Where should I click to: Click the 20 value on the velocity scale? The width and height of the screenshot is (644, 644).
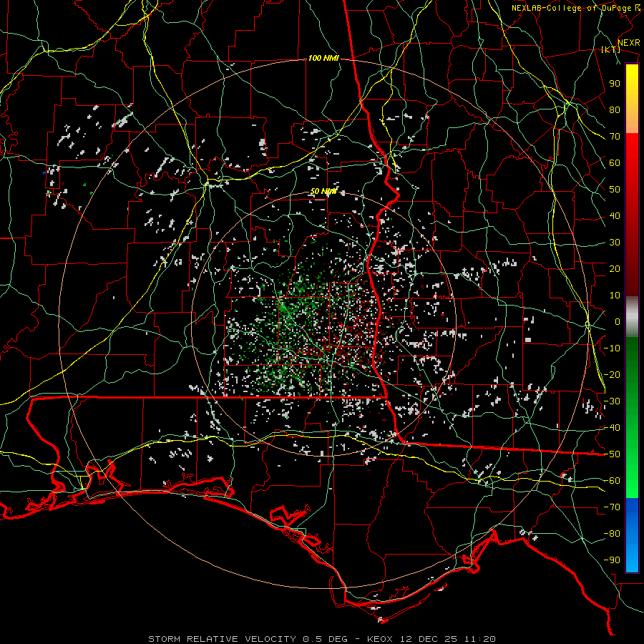point(615,268)
